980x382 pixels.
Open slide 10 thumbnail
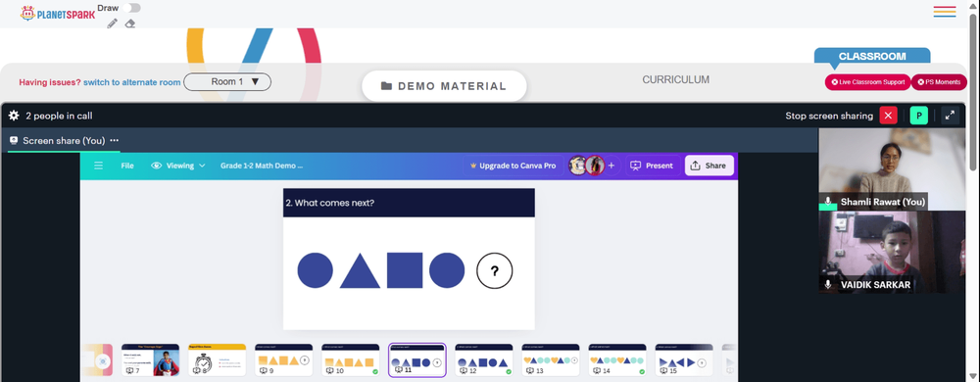coord(351,359)
